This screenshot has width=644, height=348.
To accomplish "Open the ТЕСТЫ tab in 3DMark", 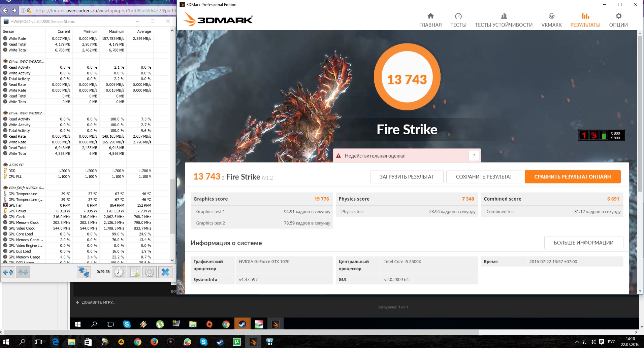I will pos(458,20).
